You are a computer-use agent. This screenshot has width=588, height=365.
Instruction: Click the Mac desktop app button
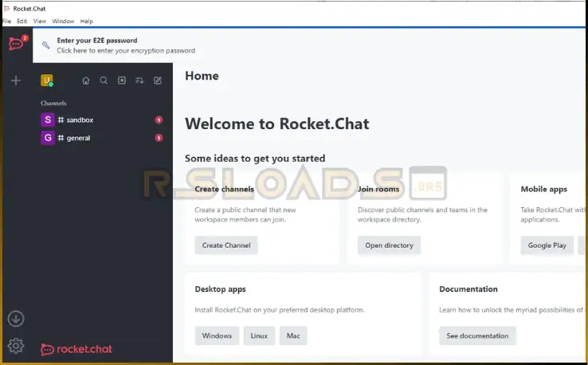(293, 336)
